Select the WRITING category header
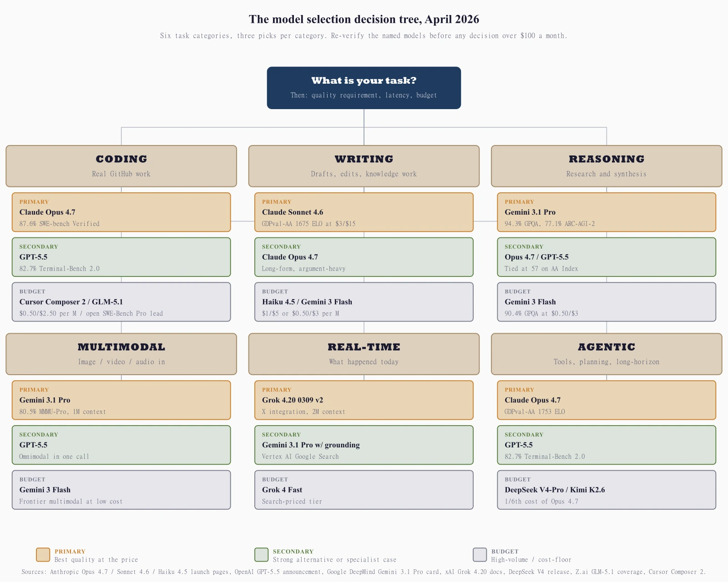 (x=364, y=166)
